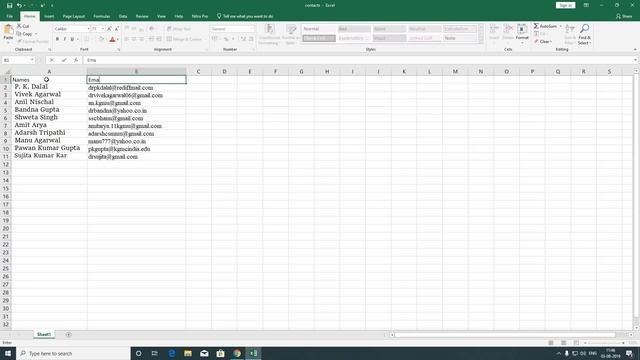Viewport: 640px width, 360px height.
Task: Collapse the ribbon
Action: tap(635, 49)
